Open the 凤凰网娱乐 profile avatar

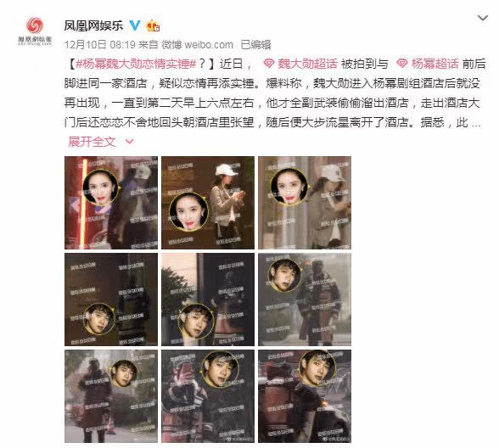click(x=35, y=31)
